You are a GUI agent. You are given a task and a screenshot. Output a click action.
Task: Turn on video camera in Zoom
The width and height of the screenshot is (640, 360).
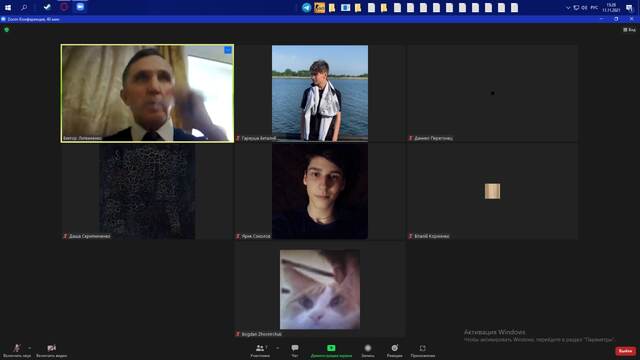(x=51, y=351)
